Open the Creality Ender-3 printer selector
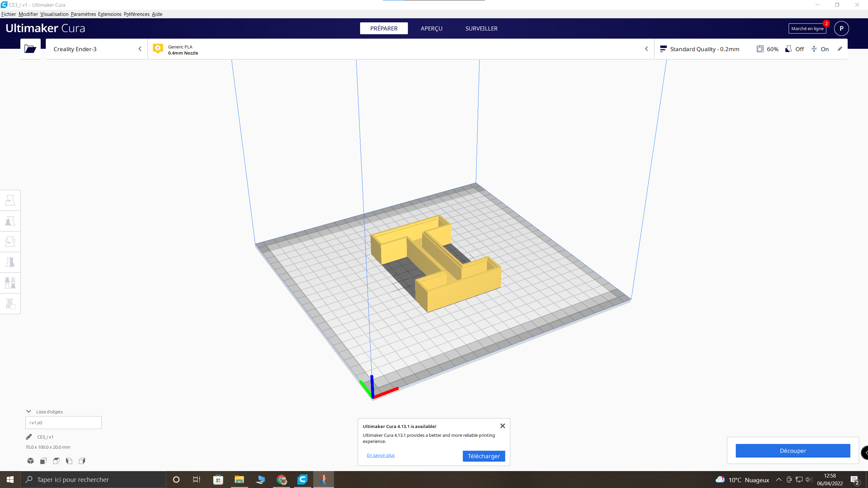 (97, 49)
